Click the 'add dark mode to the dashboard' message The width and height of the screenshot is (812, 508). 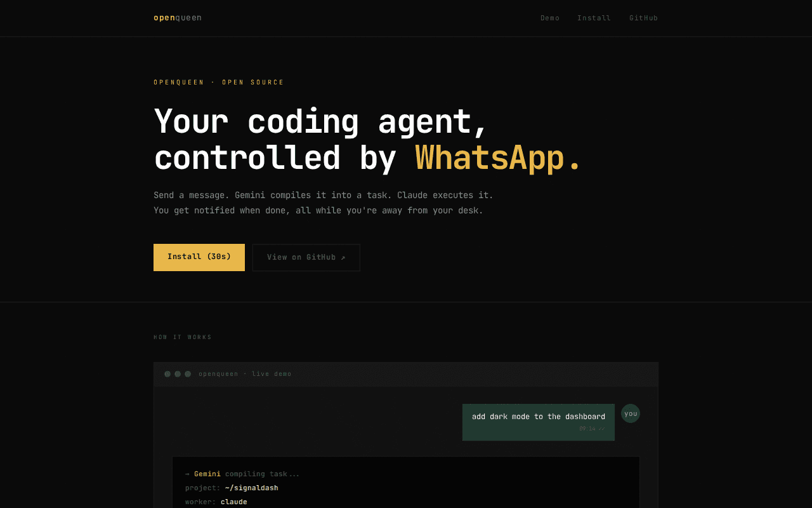[x=538, y=417]
